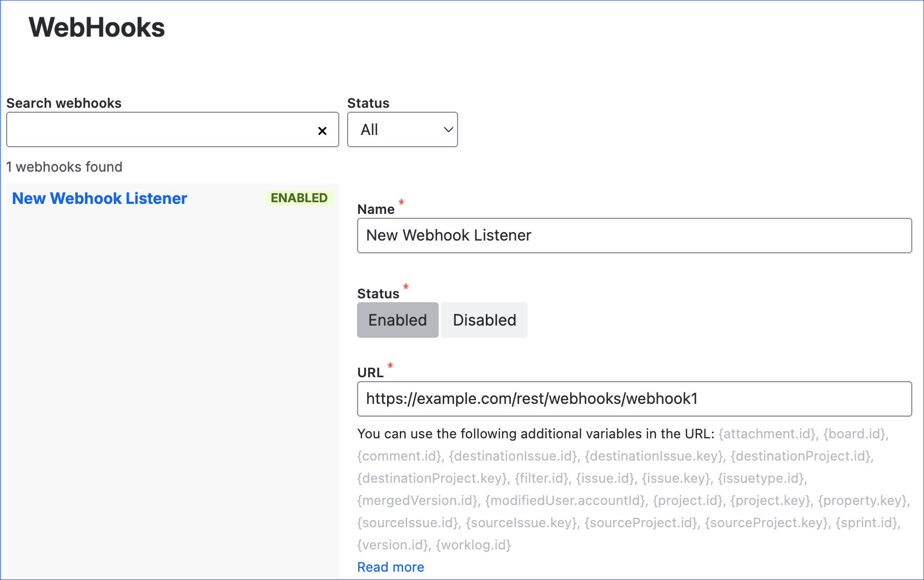Clear the search webhooks field with the X icon
Image resolution: width=924 pixels, height=580 pixels.
pyautogui.click(x=322, y=131)
